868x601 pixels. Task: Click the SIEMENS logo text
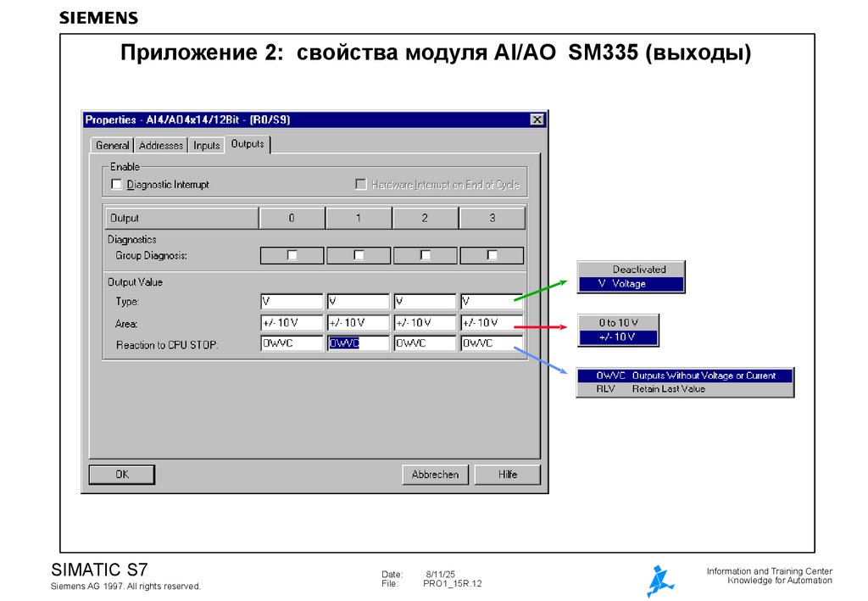(x=97, y=16)
